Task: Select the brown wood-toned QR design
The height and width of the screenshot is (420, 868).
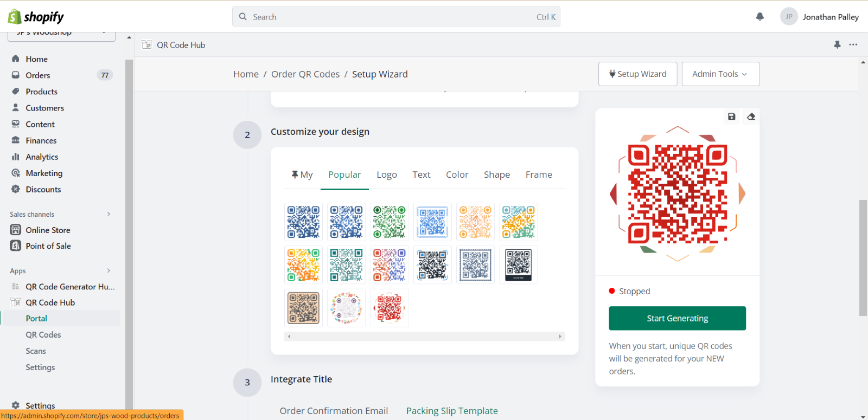Action: point(303,308)
